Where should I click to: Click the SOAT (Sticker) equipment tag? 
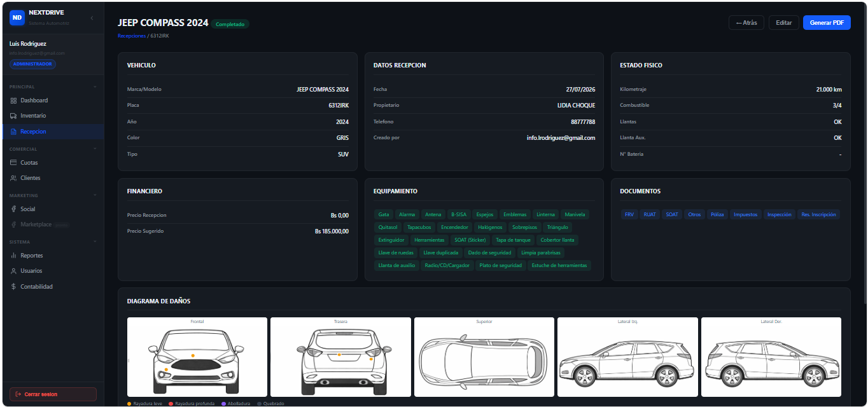point(470,240)
